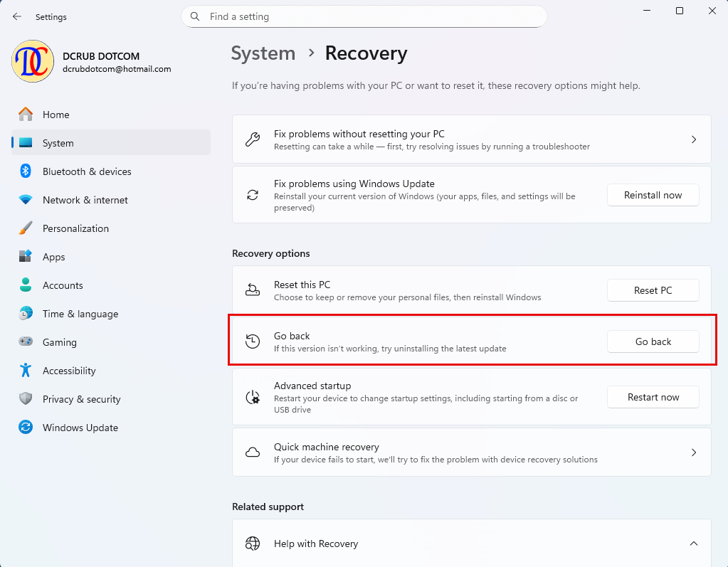Click the refresh icon beside Windows Update fix
728x567 pixels.
click(x=253, y=195)
